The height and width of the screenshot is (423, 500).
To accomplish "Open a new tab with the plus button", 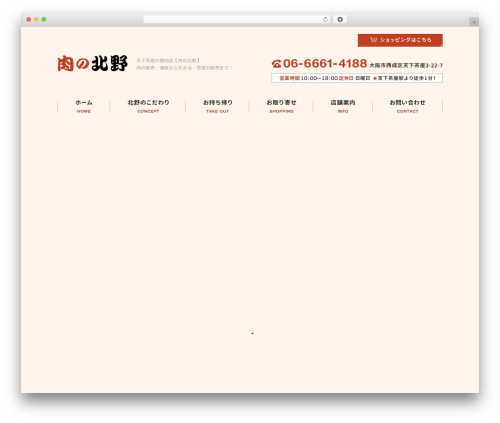I will coord(474,22).
